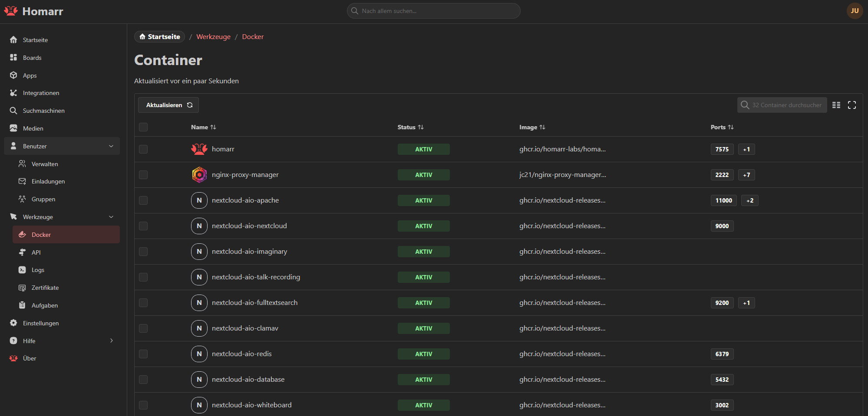Open the column density toggle icon
Screen dimensions: 868x416
(x=836, y=105)
